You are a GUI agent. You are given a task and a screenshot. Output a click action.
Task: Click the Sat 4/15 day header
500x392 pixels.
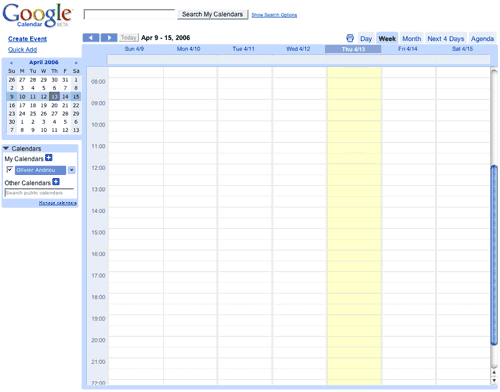tap(462, 49)
